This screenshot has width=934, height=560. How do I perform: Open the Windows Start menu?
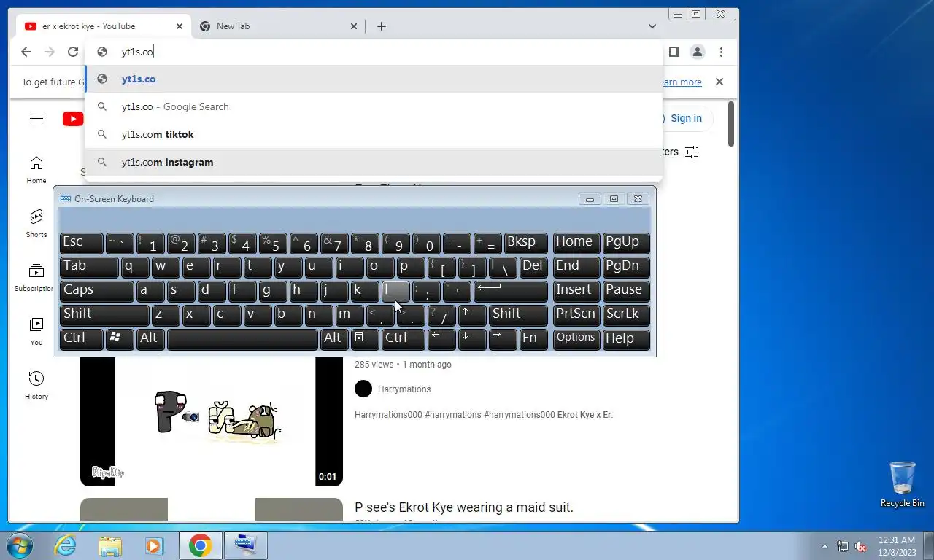pyautogui.click(x=18, y=545)
